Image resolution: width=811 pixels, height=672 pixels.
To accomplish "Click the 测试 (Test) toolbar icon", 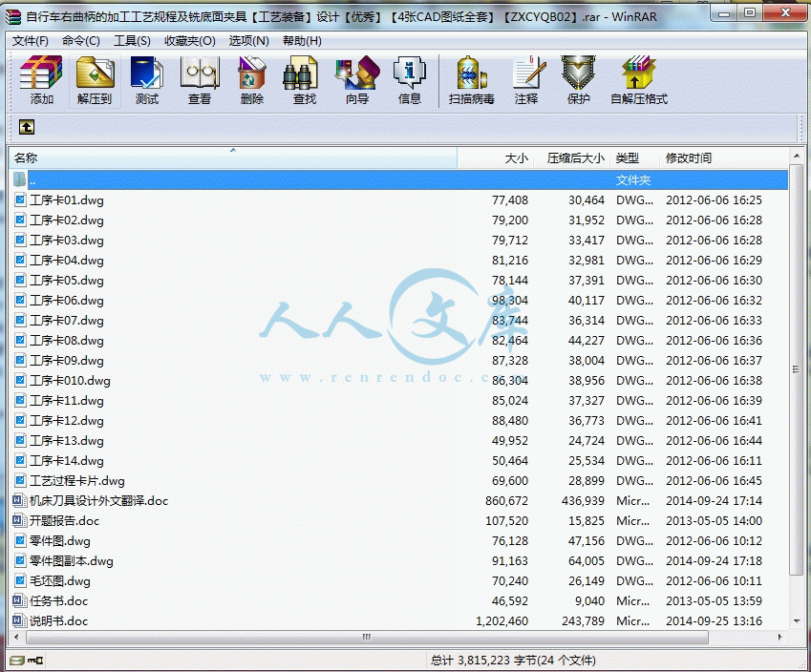I will point(147,73).
